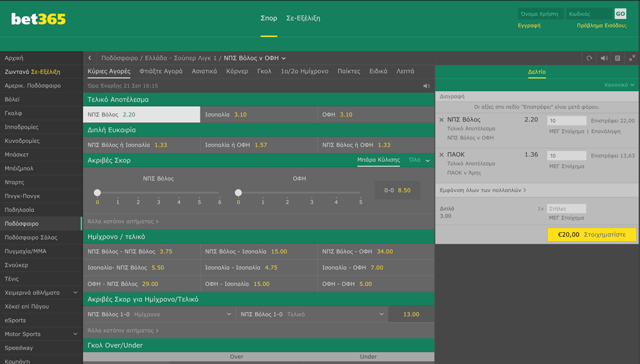Click Διπλά Στήλες stake field

(566, 209)
